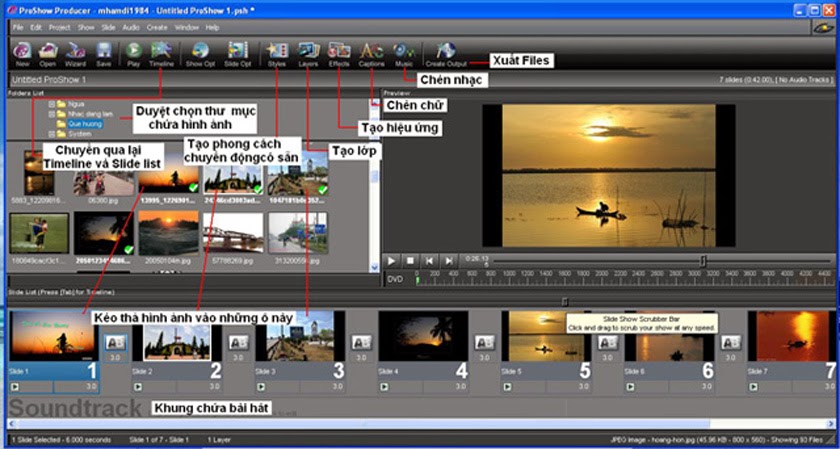
Task: Click the Create Output icon
Action: click(446, 54)
